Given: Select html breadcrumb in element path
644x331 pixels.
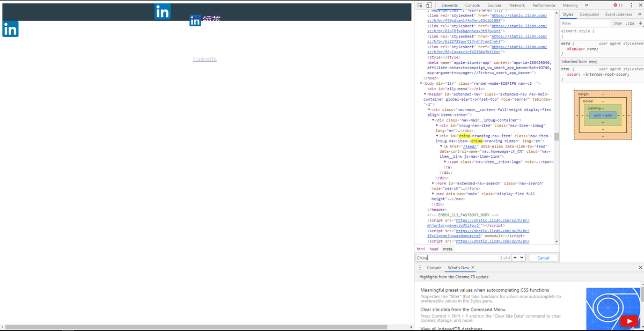Looking at the screenshot, I should [x=421, y=249].
